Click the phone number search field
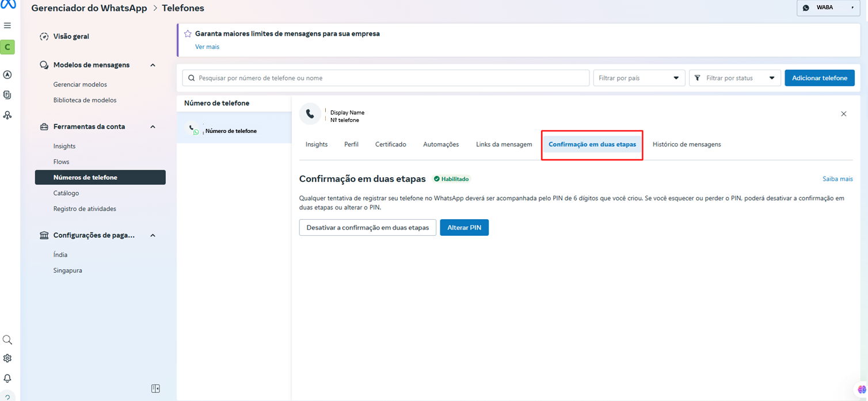The height and width of the screenshot is (401, 868). (x=386, y=78)
